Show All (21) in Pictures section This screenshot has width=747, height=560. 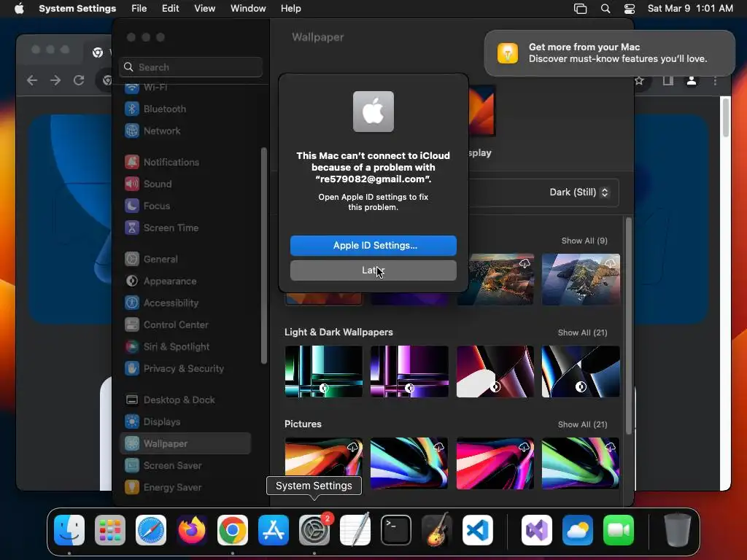click(582, 424)
